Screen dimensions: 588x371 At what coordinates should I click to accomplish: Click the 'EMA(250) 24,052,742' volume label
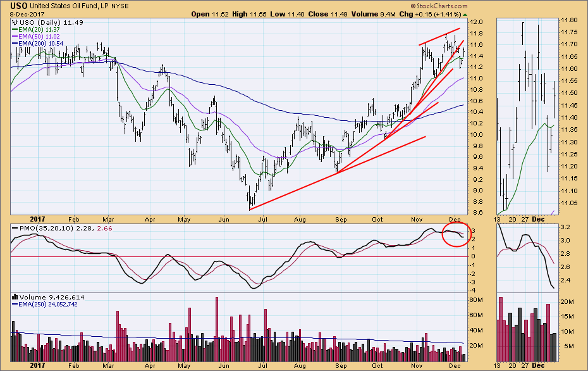47,304
